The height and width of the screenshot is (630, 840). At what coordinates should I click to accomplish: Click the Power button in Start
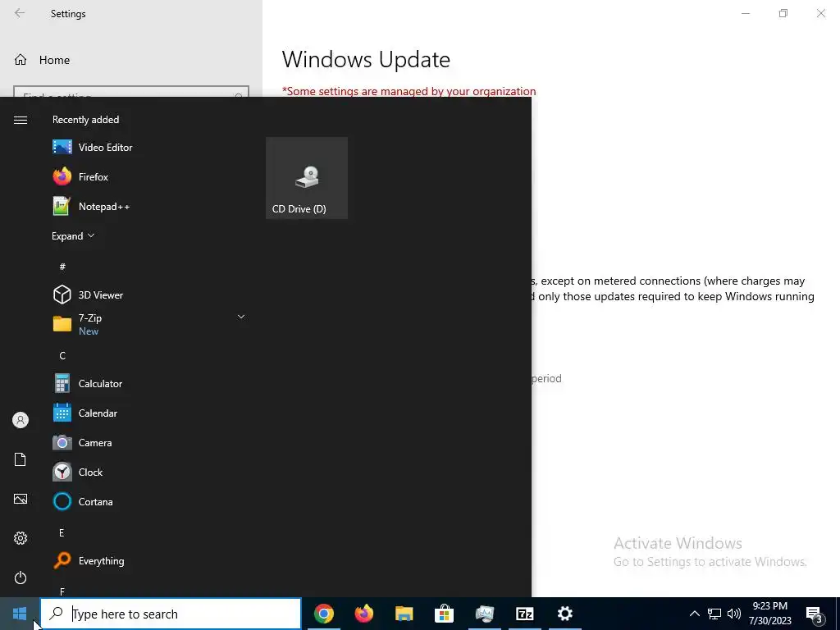tap(21, 578)
